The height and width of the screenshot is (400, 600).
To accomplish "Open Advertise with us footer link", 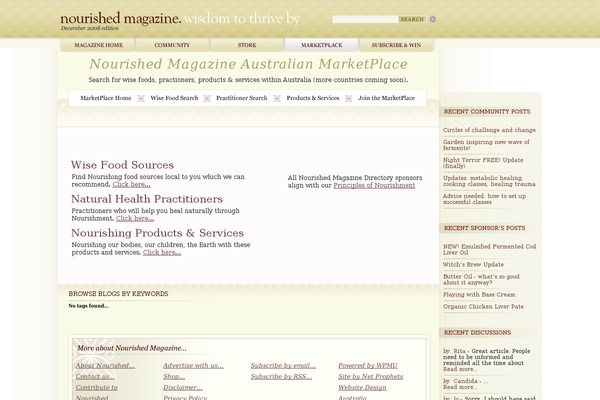I will [193, 366].
